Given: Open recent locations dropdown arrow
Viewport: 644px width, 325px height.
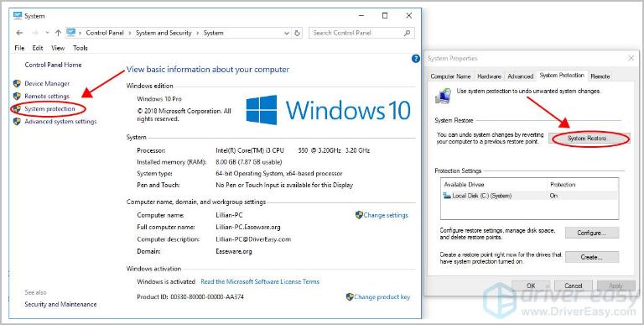Looking at the screenshot, I should click(x=47, y=33).
